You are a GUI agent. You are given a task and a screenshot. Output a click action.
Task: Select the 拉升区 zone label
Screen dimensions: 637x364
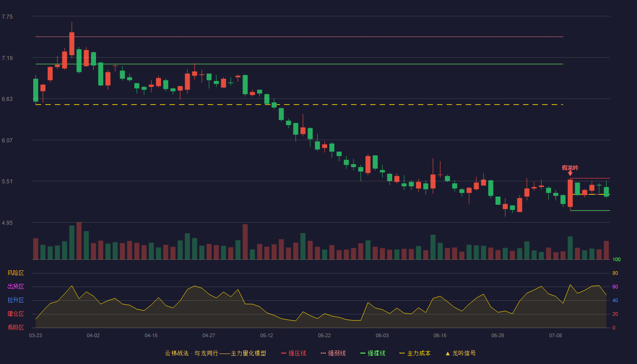pyautogui.click(x=15, y=300)
